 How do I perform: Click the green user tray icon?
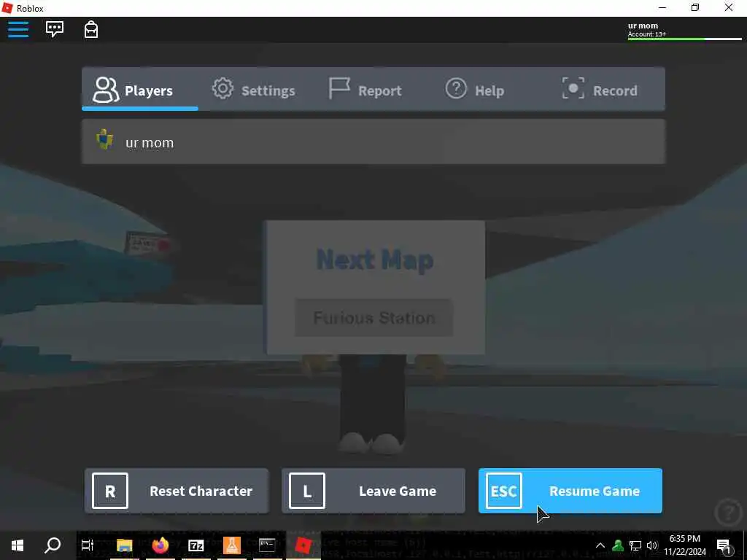pos(618,545)
